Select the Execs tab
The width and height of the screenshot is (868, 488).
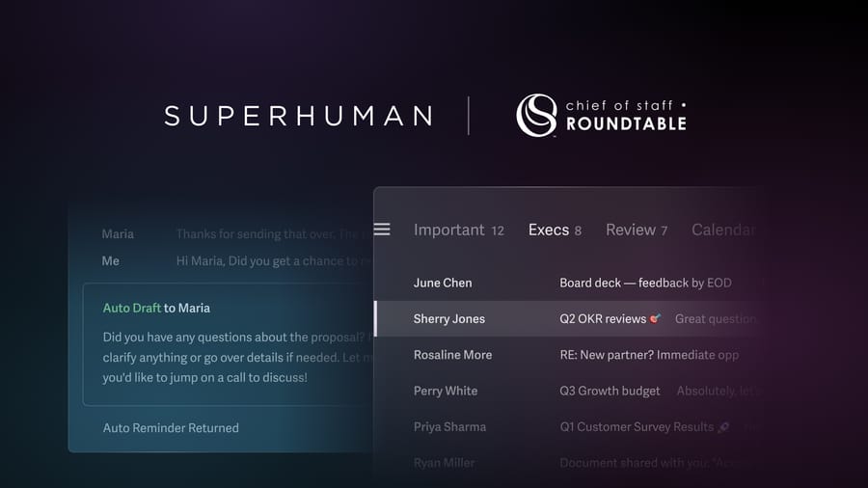click(555, 230)
